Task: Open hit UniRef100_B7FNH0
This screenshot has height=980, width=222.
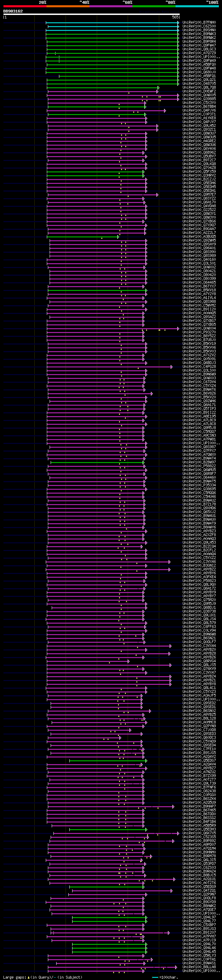Action: [x=199, y=23]
